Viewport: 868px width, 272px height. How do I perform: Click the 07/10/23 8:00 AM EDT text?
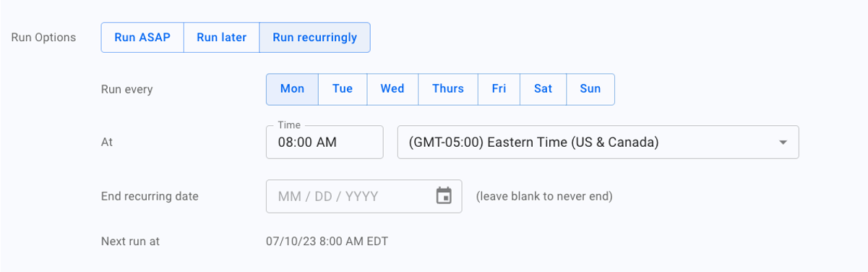click(x=327, y=241)
